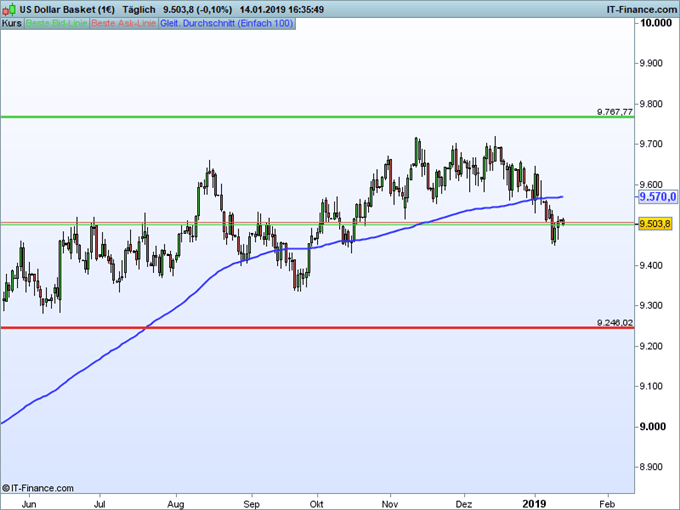Image resolution: width=680 pixels, height=510 pixels.
Task: Click the 10.000 price axis label
Action: [x=656, y=23]
